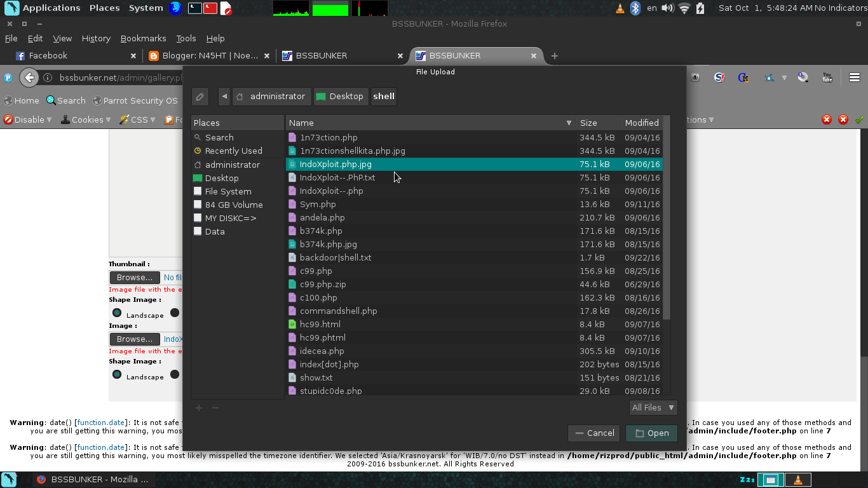Click the plus icon below the Places panel
The image size is (868, 488).
[198, 407]
